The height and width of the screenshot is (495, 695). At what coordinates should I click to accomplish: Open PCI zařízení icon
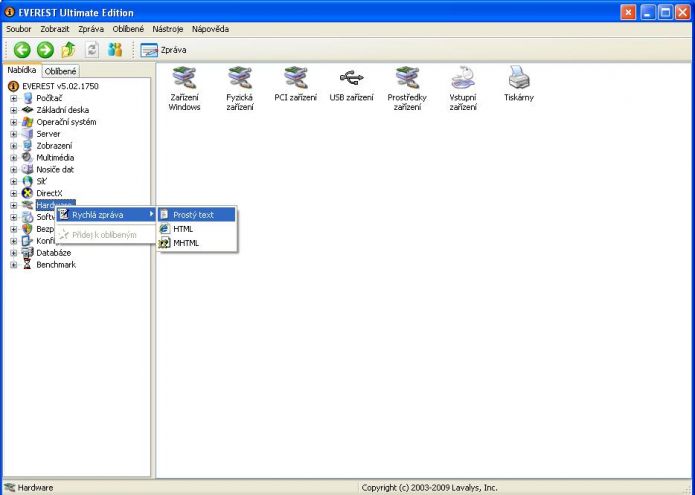(x=296, y=84)
